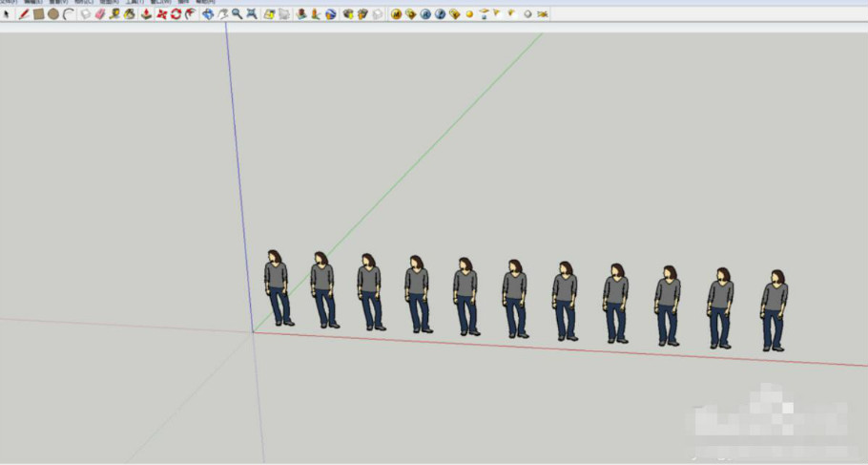This screenshot has height=465, width=868.
Task: Activate the Pan hand tool
Action: 222,14
